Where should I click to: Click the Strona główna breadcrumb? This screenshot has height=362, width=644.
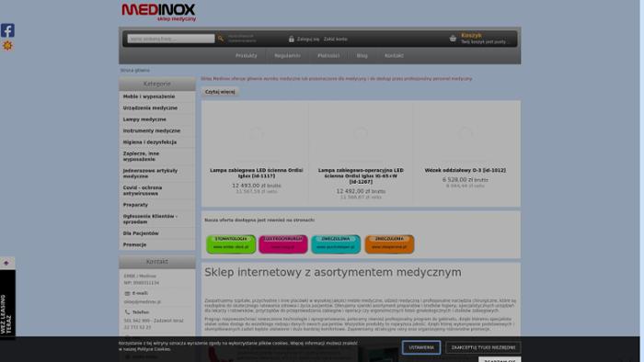pos(134,71)
